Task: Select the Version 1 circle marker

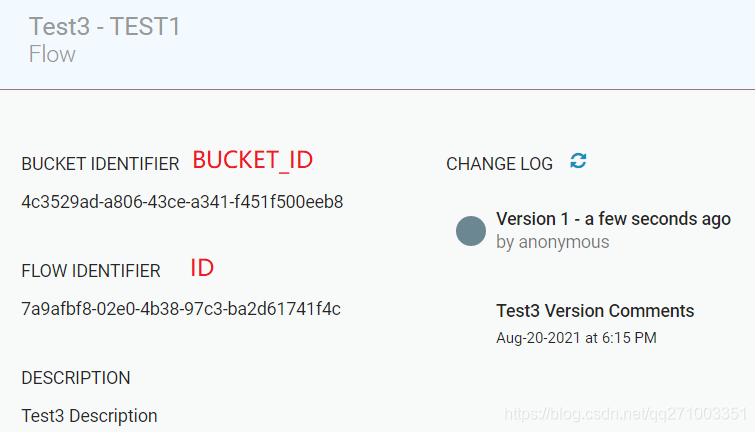Action: click(470, 231)
